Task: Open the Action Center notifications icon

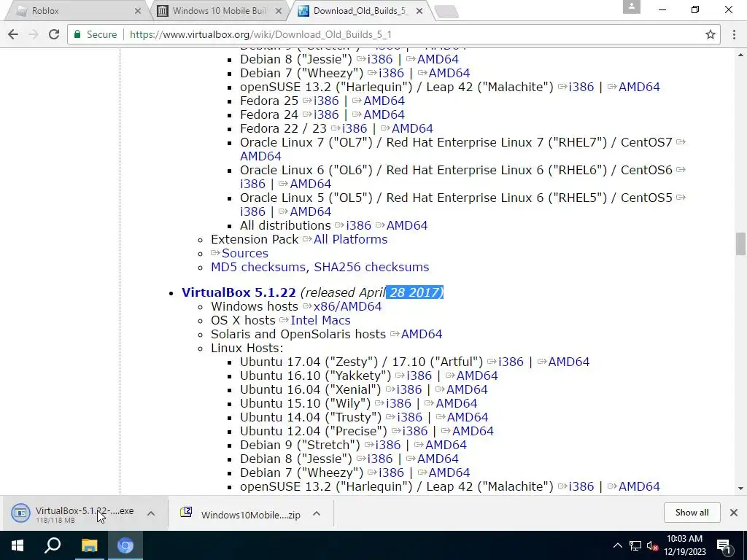Action: [x=724, y=545]
